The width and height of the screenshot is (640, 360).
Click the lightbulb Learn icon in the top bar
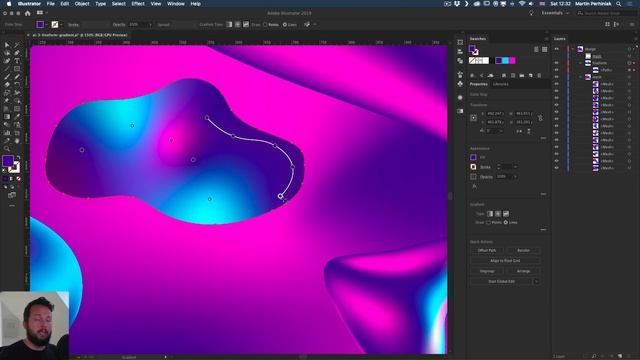531,13
